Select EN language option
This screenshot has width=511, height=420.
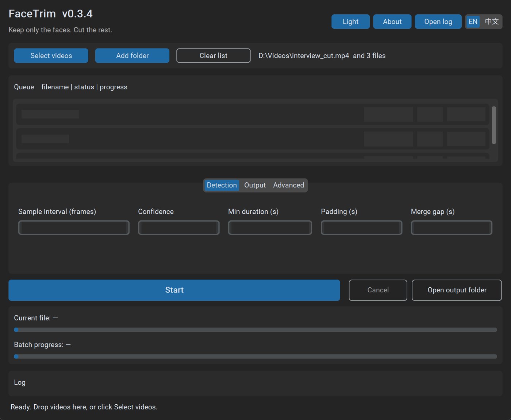click(473, 22)
